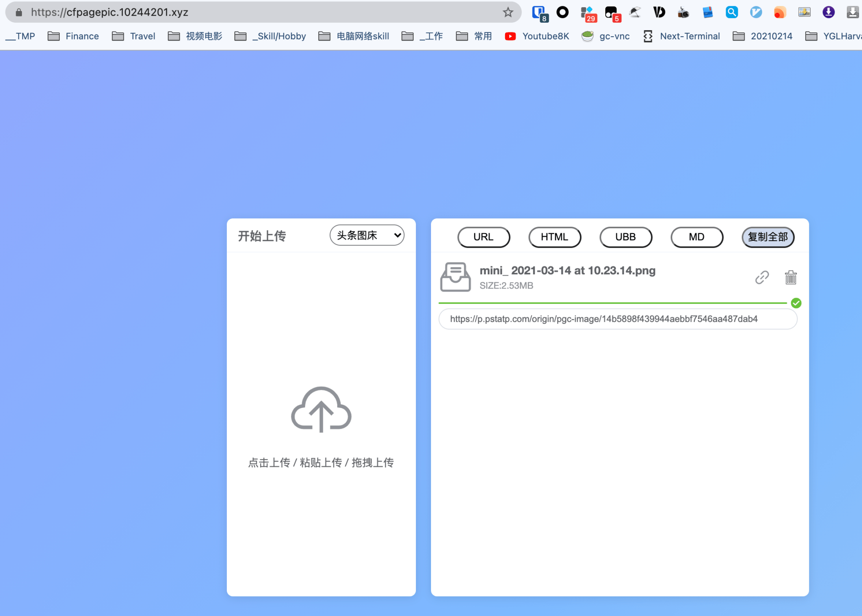Bookmark this page using the star icon
Image resolution: width=862 pixels, height=616 pixels.
pos(508,12)
